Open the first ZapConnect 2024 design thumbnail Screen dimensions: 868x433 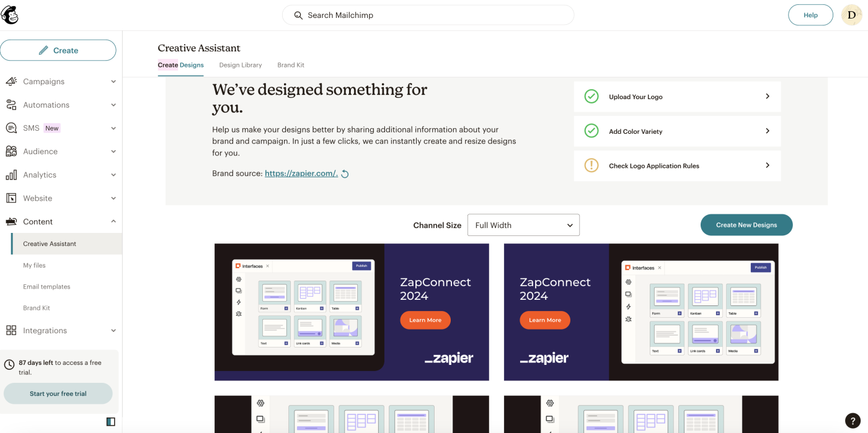(352, 312)
